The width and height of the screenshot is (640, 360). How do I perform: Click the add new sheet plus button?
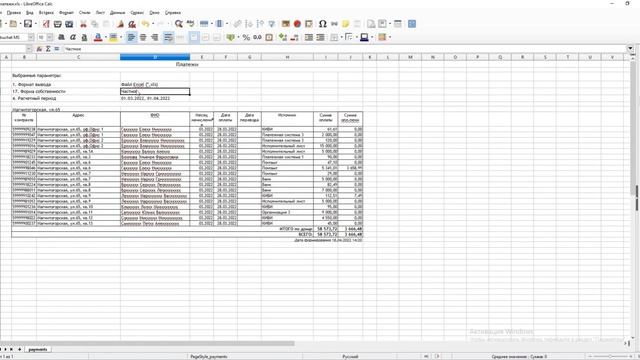point(19,349)
